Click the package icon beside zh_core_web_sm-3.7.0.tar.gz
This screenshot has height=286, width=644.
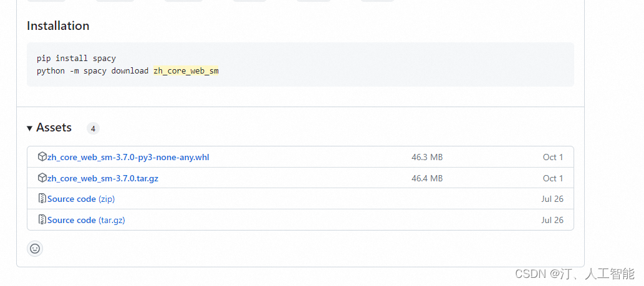coord(42,178)
